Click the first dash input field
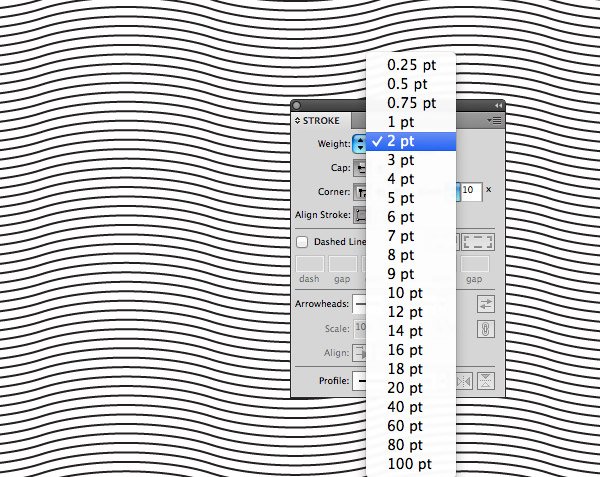This screenshot has height=477, width=600. pos(310,264)
